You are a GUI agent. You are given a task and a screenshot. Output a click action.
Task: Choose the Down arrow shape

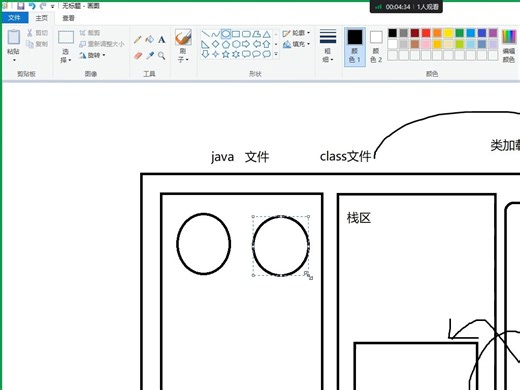click(x=206, y=54)
